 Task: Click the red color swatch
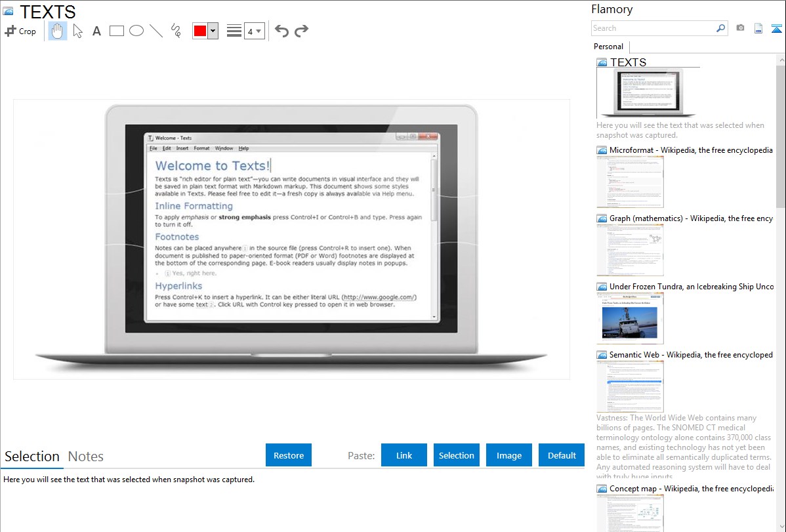click(200, 31)
